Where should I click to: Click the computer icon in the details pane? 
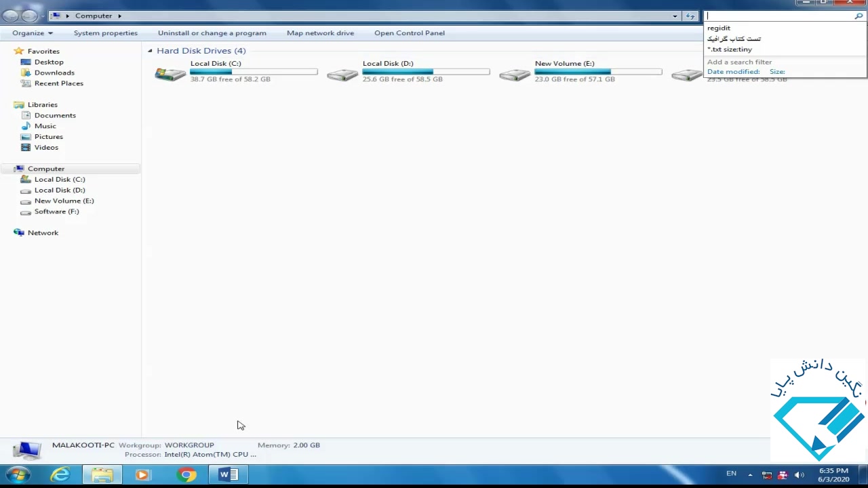click(x=27, y=450)
